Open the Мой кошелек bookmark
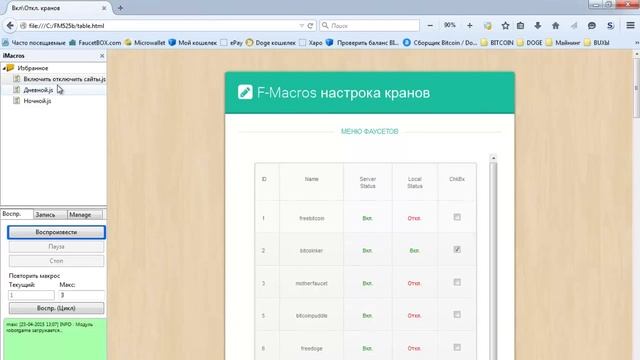 point(193,42)
